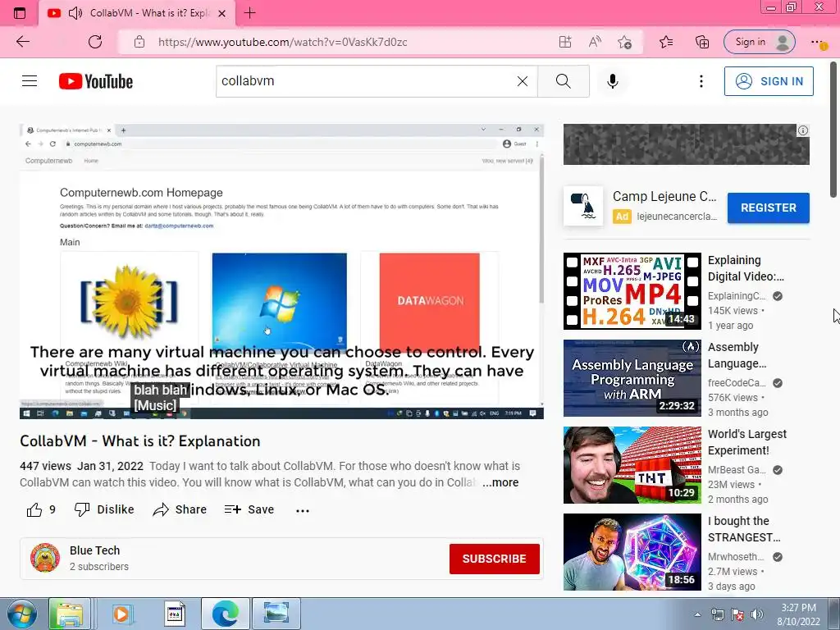Click the Explaining Digital Video title

746,268
